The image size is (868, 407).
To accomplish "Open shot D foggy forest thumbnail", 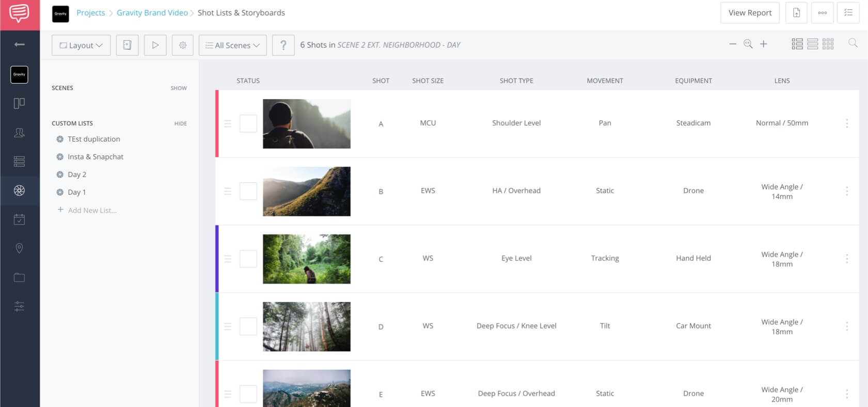I will coord(307,327).
